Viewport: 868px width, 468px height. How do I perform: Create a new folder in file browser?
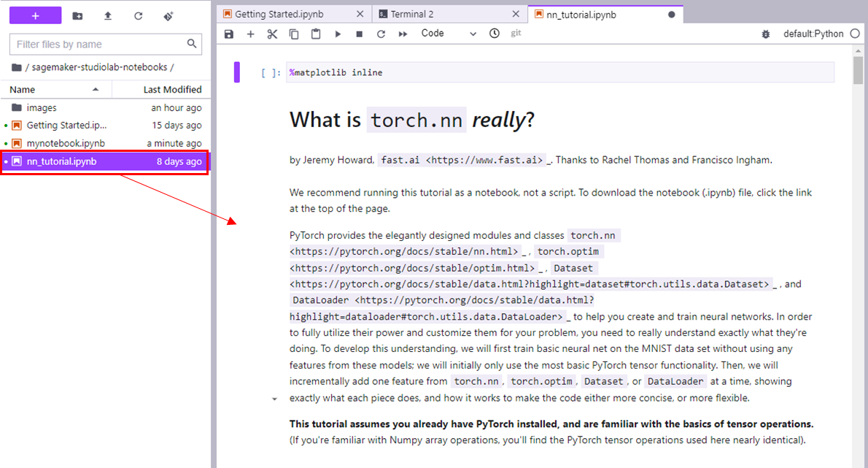[77, 16]
